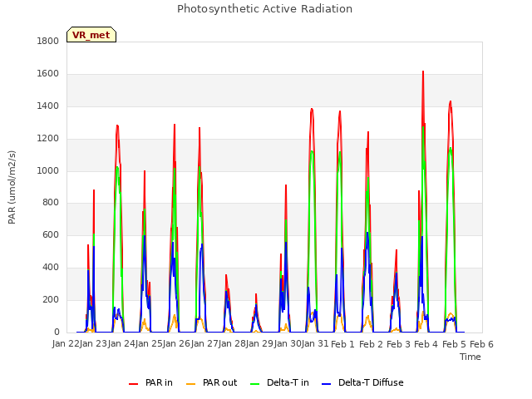Click the PAR out legend label
The width and height of the screenshot is (532, 399).
coord(219,382)
